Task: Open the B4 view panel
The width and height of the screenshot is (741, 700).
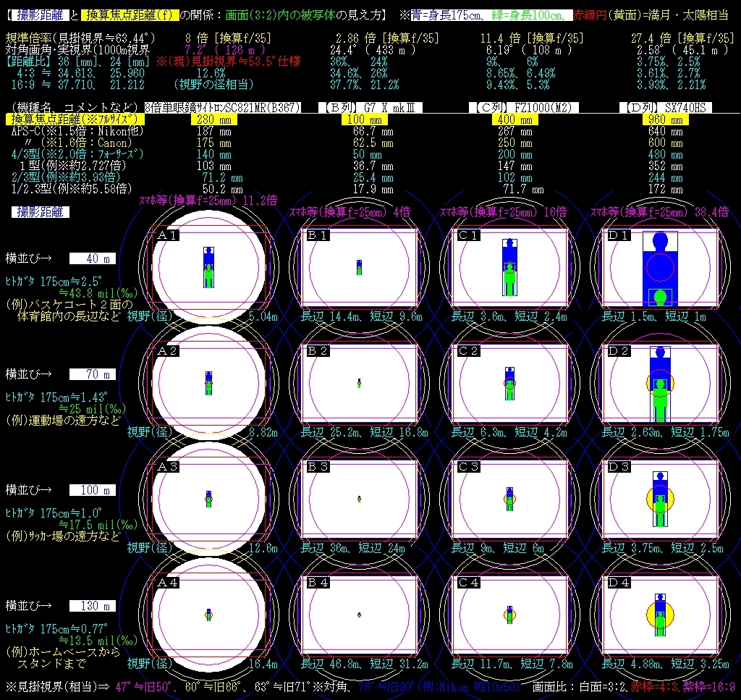Action: click(359, 615)
